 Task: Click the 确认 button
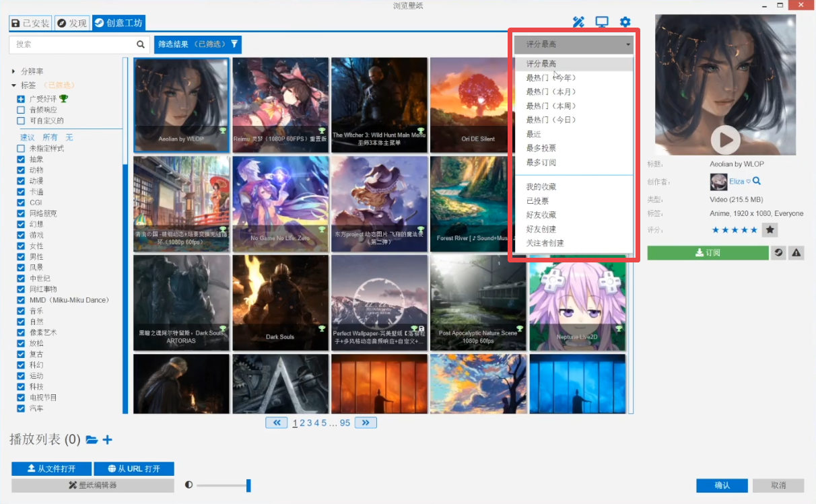[722, 485]
